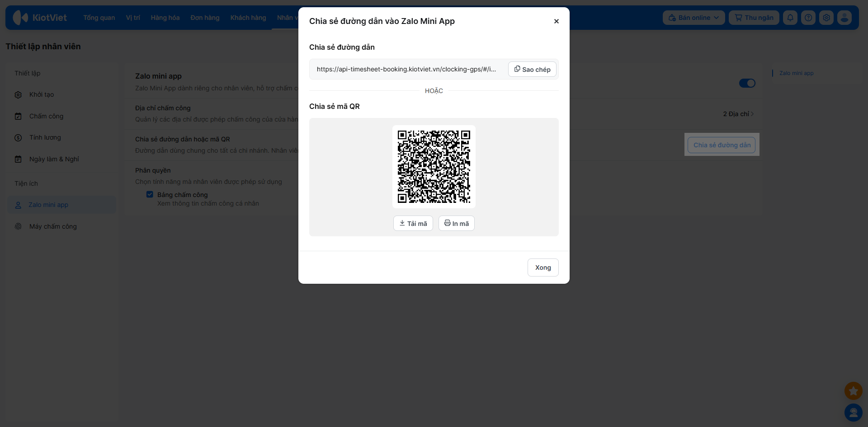This screenshot has height=427, width=868.
Task: Open the settings gear in top bar
Action: [826, 18]
